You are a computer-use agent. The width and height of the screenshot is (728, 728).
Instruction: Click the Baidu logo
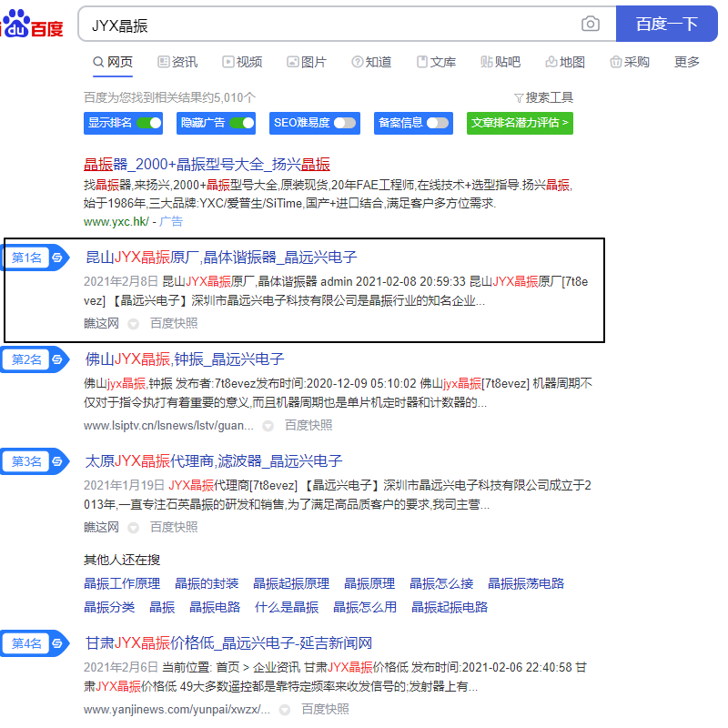32,24
